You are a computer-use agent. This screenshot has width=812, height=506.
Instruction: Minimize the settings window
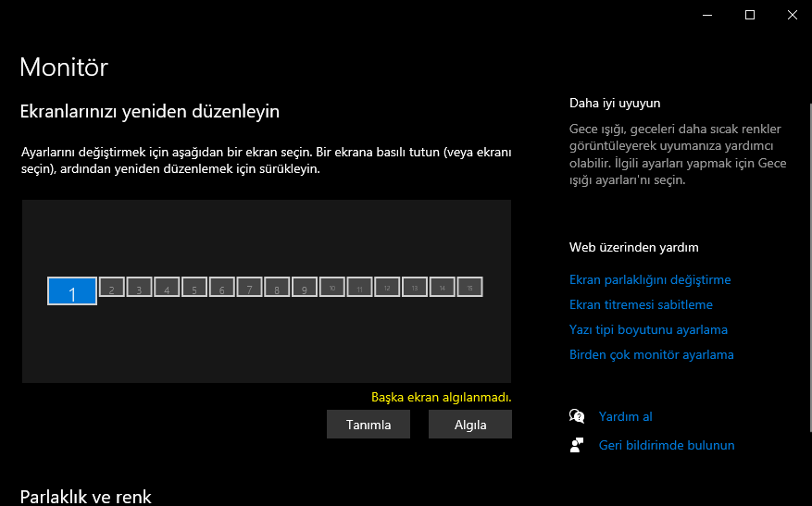pyautogui.click(x=707, y=15)
